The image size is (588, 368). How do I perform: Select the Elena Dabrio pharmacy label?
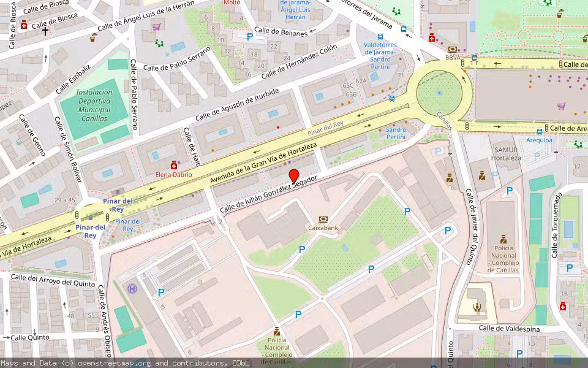pos(173,175)
